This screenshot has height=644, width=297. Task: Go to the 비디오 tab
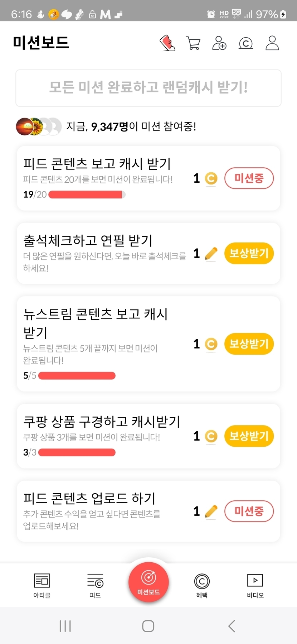coord(255,585)
